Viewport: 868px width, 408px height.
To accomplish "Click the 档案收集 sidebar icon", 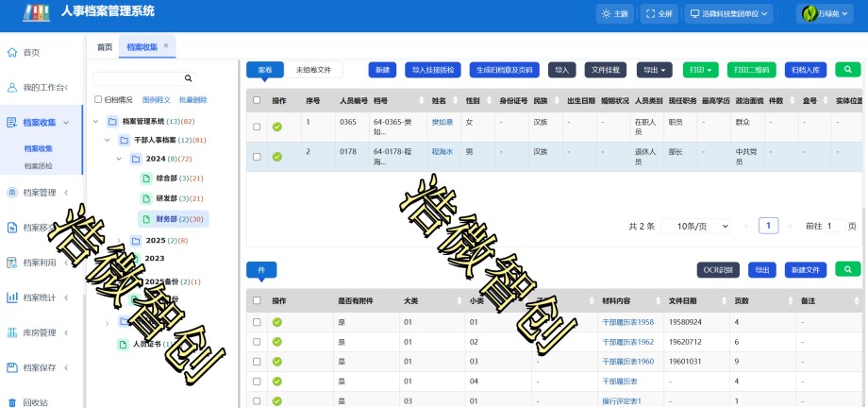I will coord(12,123).
